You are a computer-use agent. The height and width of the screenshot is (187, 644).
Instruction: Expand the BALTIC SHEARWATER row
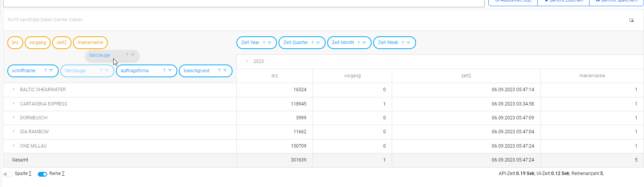point(14,89)
